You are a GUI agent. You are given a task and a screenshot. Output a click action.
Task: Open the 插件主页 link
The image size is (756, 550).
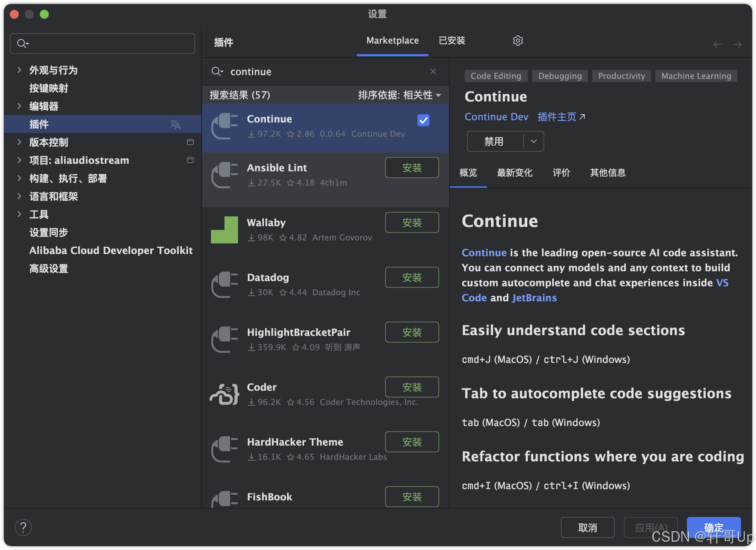[x=561, y=117]
